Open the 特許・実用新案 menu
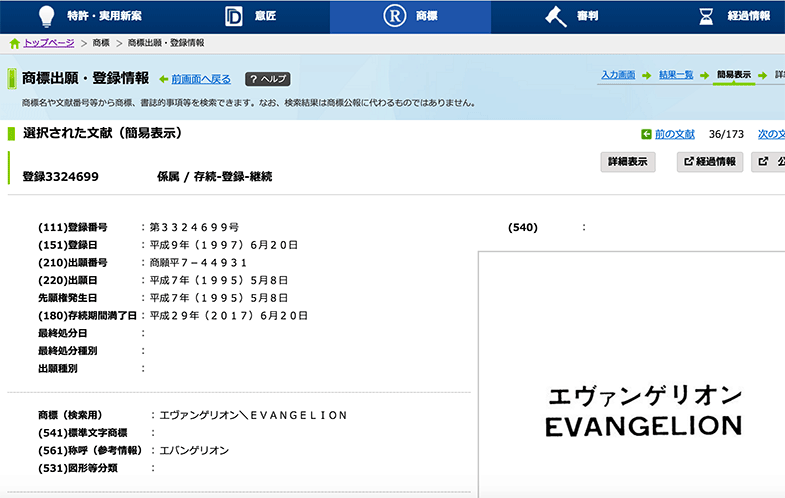The image size is (785, 498). [105, 16]
